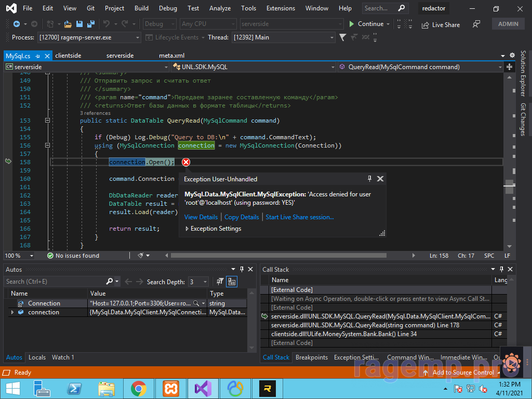The height and width of the screenshot is (399, 532).
Task: Click the Copy Details link
Action: (242, 217)
